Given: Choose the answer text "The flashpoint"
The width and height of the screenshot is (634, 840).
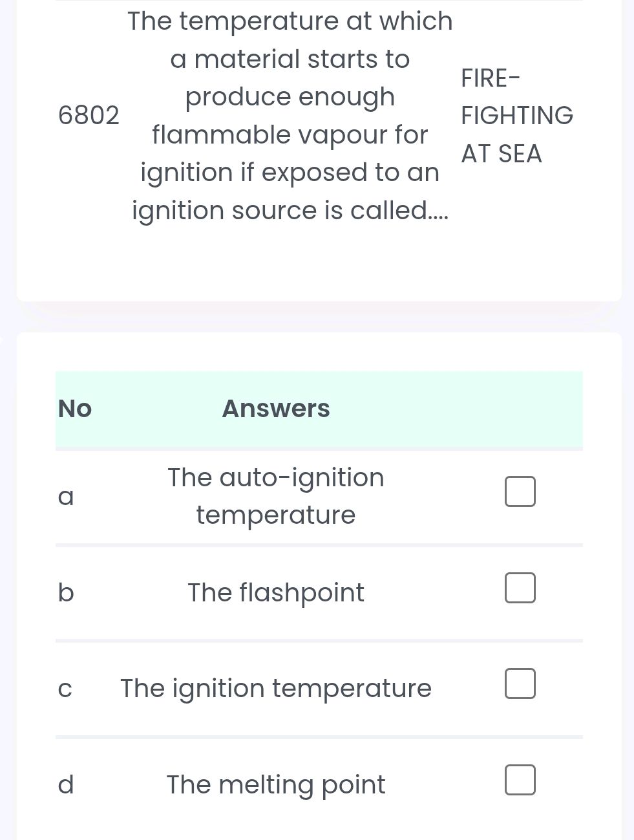Looking at the screenshot, I should click(x=276, y=592).
